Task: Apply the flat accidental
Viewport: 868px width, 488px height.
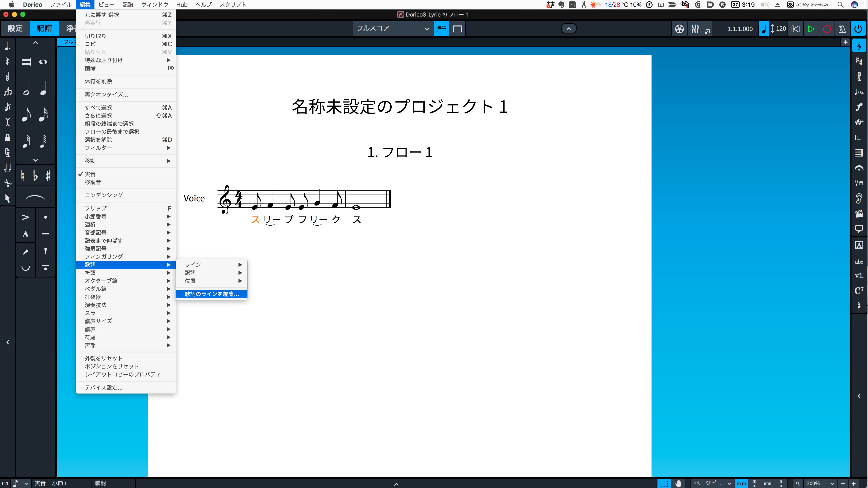Action: [x=35, y=176]
